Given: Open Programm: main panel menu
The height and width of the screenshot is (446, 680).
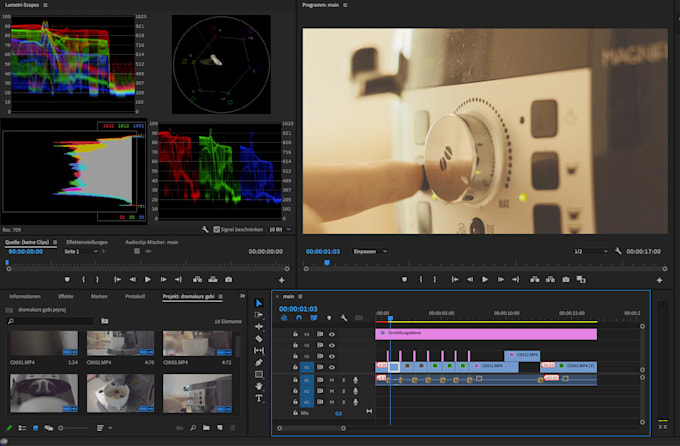Looking at the screenshot, I should pyautogui.click(x=345, y=5).
